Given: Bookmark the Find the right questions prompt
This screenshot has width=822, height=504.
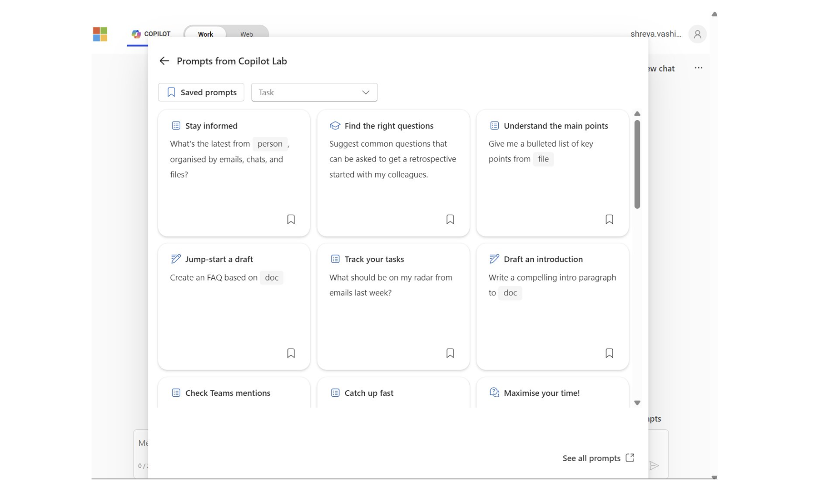Looking at the screenshot, I should coord(450,220).
